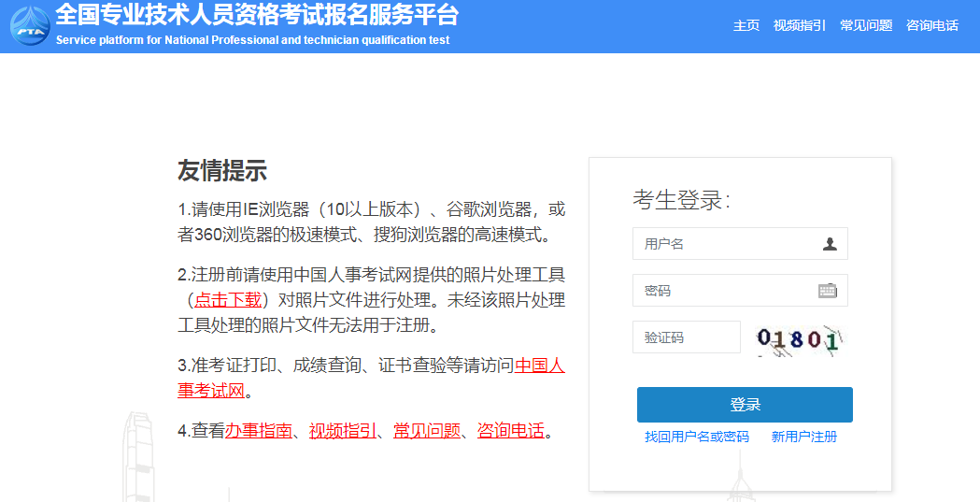Image resolution: width=980 pixels, height=502 pixels.
Task: Open the red 常见问题 link in tips
Action: tap(427, 431)
